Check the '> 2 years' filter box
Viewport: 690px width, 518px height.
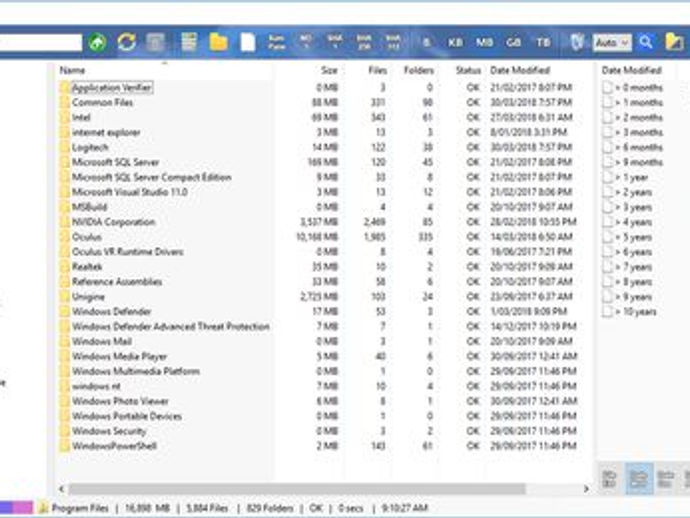coord(607,192)
